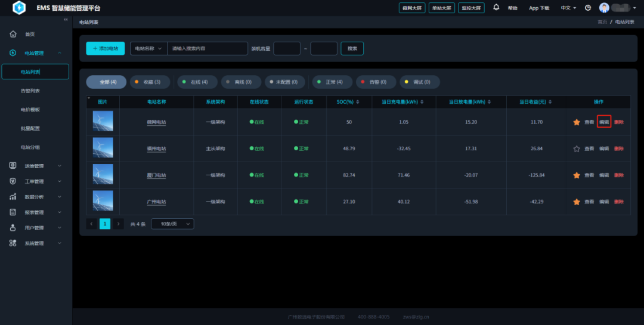Go to next page arrow
The image size is (644, 325).
(x=118, y=224)
